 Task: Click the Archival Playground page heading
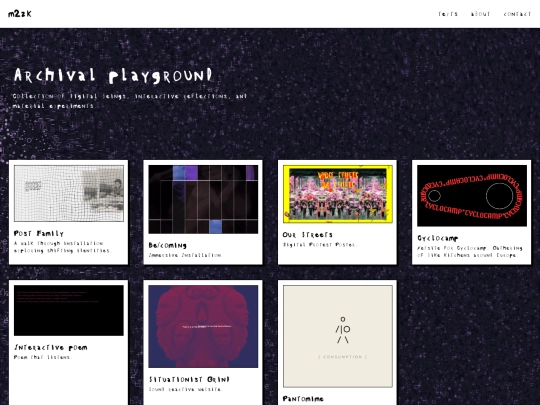(113, 75)
